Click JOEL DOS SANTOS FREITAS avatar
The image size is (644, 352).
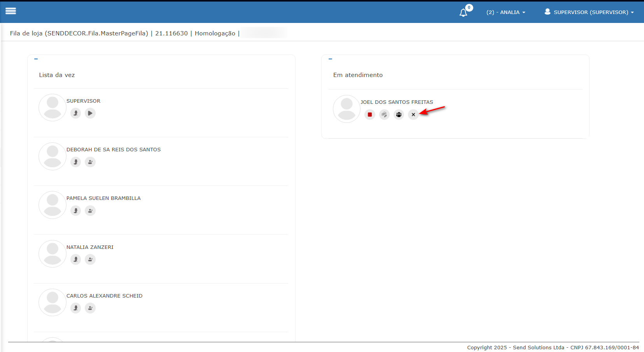click(347, 109)
